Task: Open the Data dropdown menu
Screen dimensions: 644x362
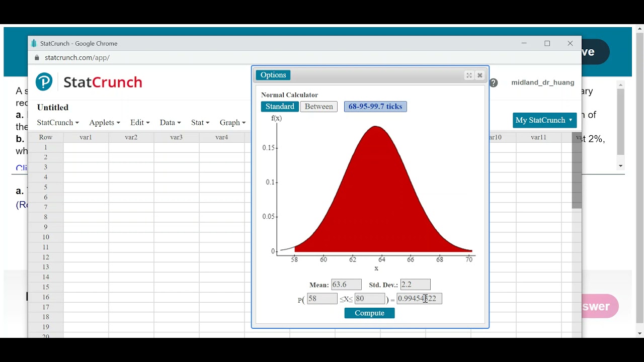Action: pos(170,123)
